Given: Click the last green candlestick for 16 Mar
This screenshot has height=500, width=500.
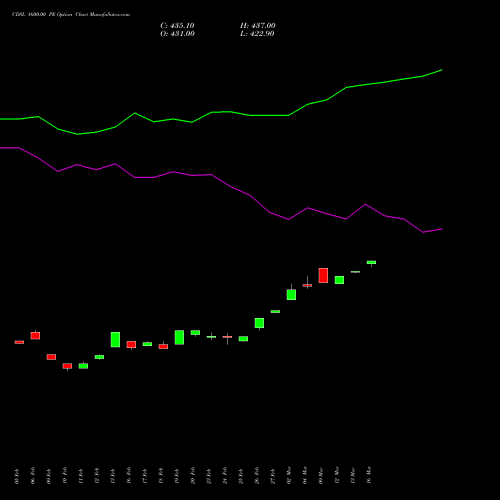Looking at the screenshot, I should pos(371,263).
